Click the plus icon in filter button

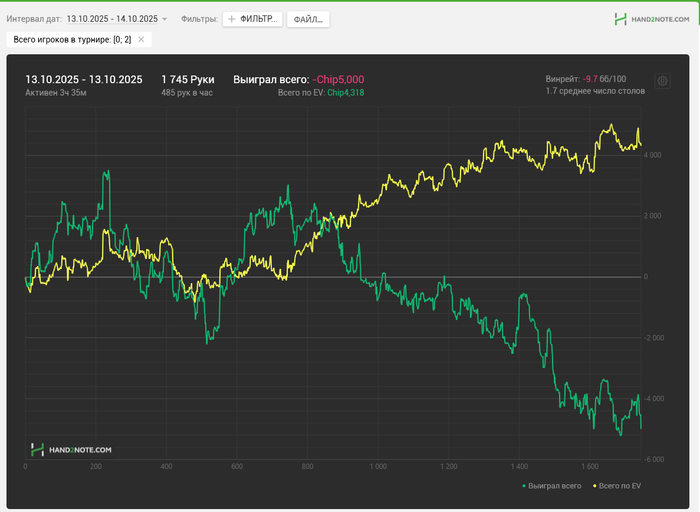tap(231, 19)
